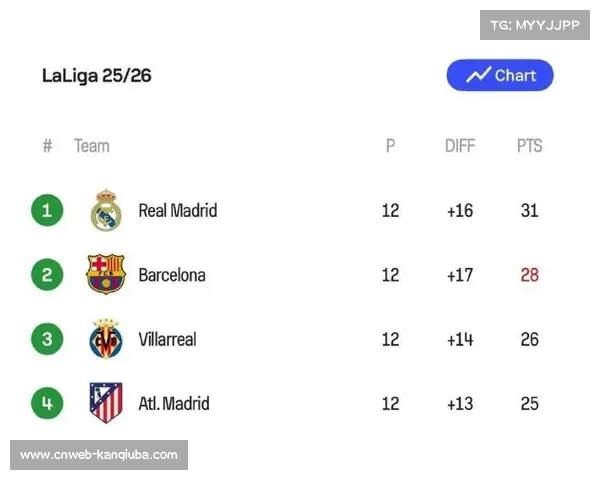Click the Villarreal team name
The height and width of the screenshot is (480, 600).
click(x=167, y=339)
